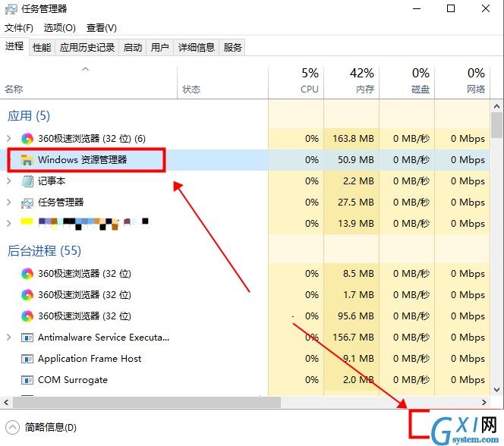Click the icon next to the 95.6 MB 360极速浏览器 process
Image resolution: width=504 pixels, height=446 pixels.
point(27,316)
